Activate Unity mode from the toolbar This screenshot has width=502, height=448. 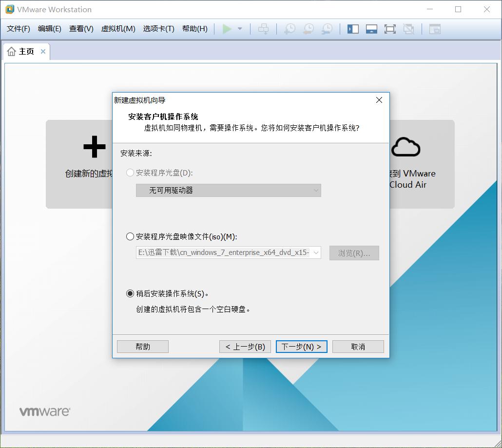pyautogui.click(x=408, y=29)
